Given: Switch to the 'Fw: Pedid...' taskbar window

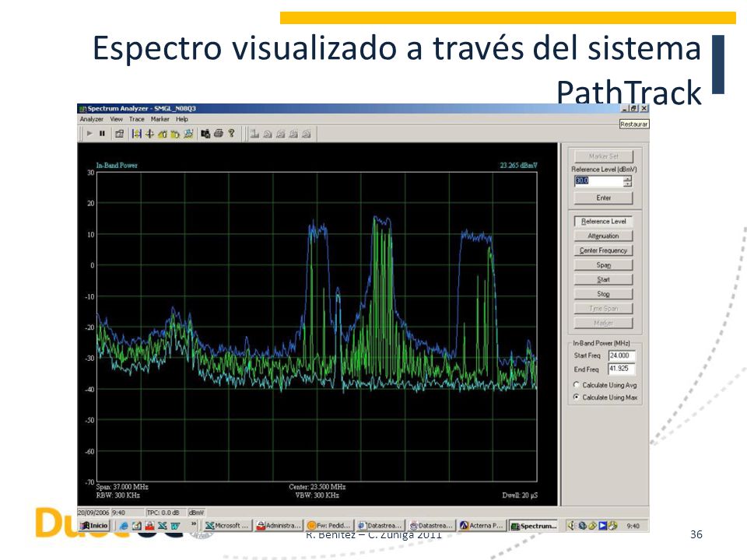Looking at the screenshot, I should (330, 526).
